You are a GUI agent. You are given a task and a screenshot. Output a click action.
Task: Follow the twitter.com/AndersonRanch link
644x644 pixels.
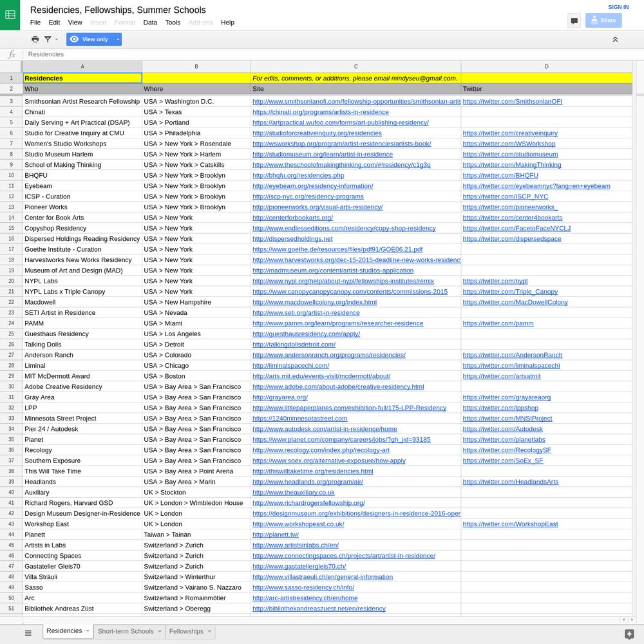point(513,355)
